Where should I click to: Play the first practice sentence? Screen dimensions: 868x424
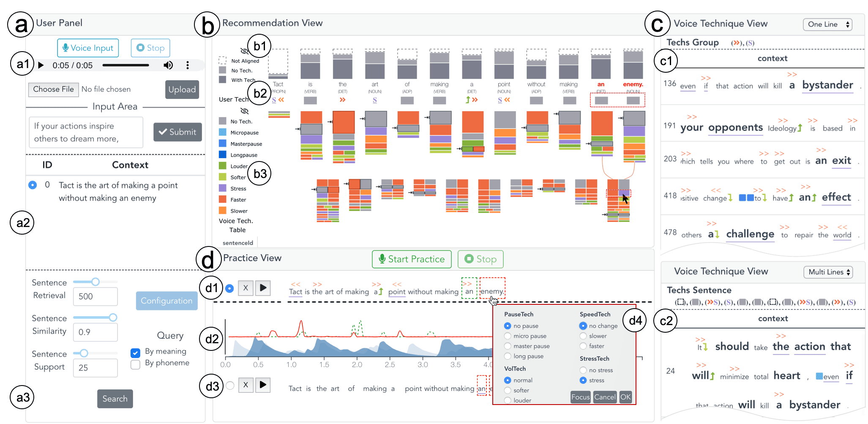tap(263, 288)
